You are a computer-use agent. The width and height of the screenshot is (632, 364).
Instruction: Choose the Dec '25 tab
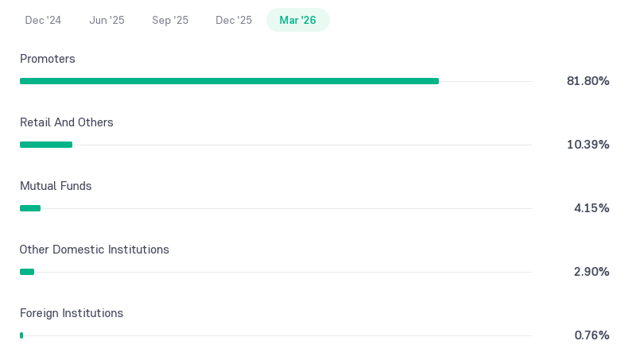234,20
